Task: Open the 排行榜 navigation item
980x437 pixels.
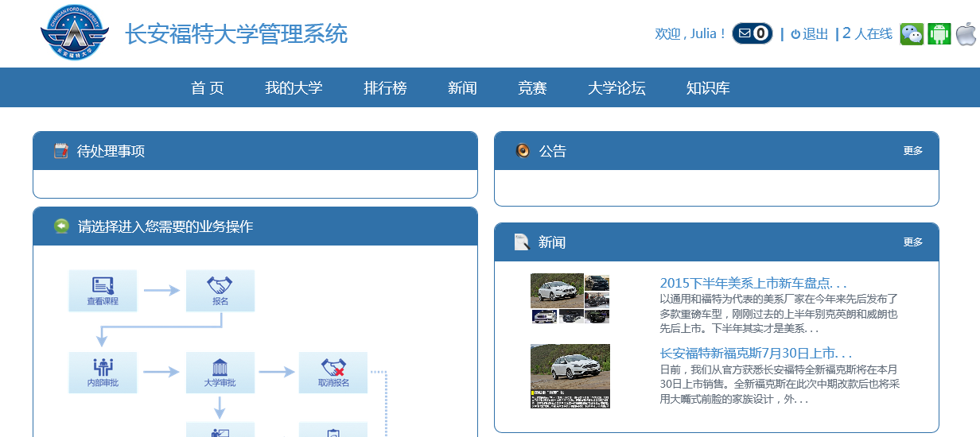Action: pyautogui.click(x=385, y=88)
